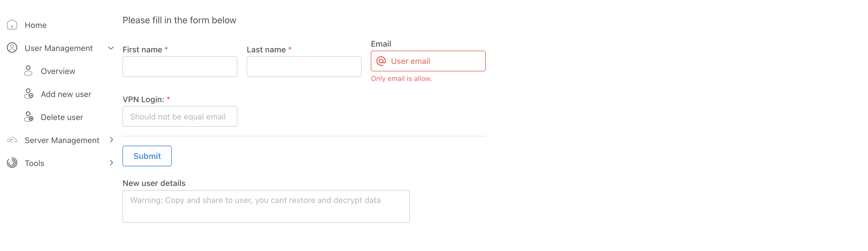The height and width of the screenshot is (251, 868).
Task: Collapse the User Management section chevron
Action: click(x=111, y=48)
